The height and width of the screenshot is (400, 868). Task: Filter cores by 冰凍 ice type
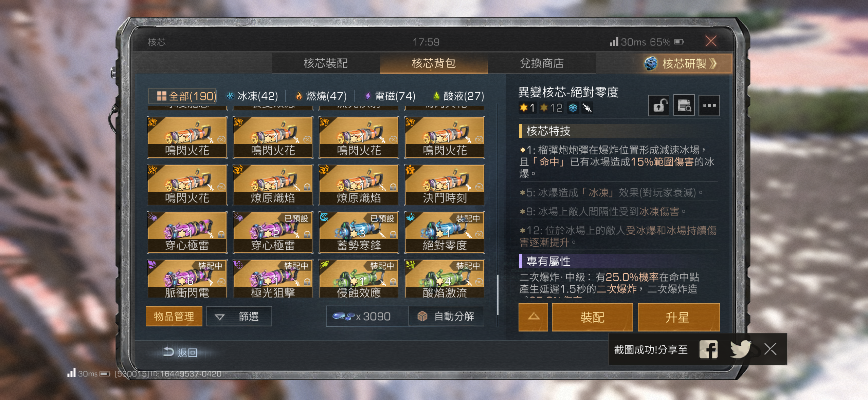pyautogui.click(x=252, y=96)
